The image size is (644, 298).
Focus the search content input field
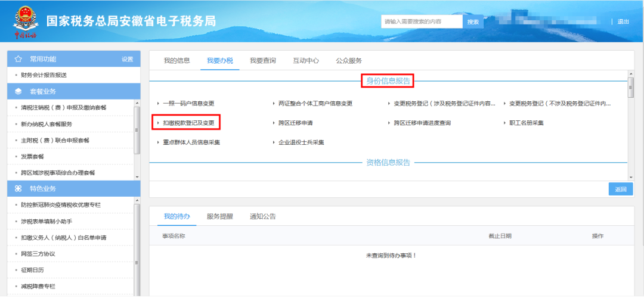pos(422,22)
